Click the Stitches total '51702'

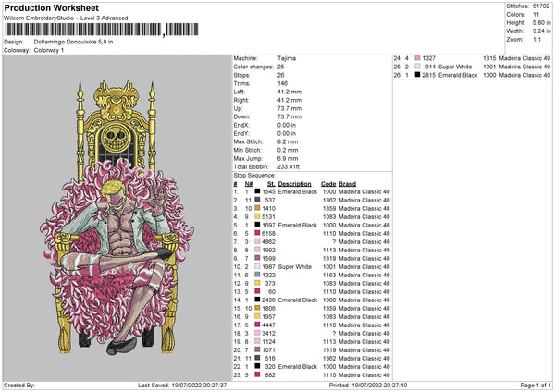pos(541,6)
